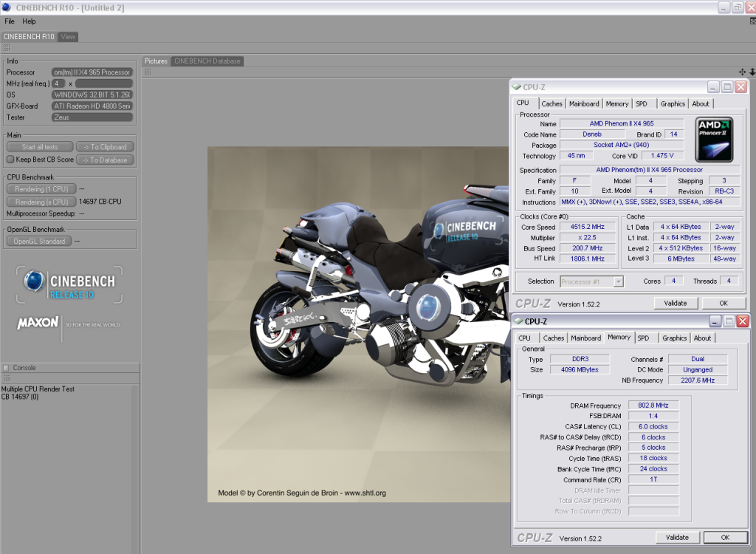Click the Tester field containing Zeus

pos(92,117)
